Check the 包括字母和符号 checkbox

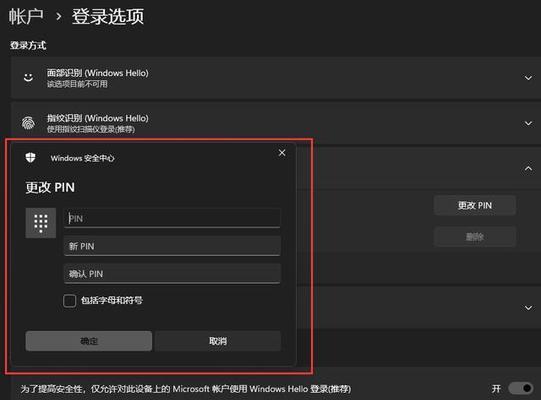pos(69,301)
